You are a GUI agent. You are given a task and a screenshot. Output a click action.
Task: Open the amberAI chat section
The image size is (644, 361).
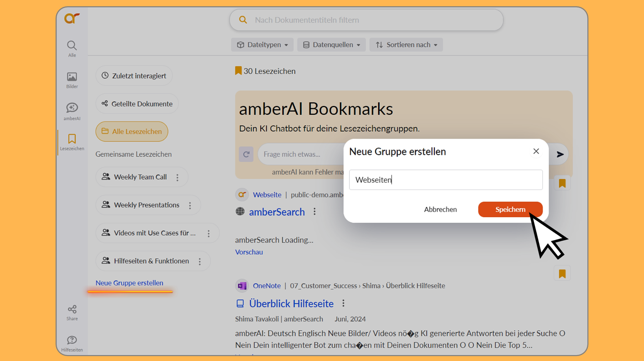point(72,111)
